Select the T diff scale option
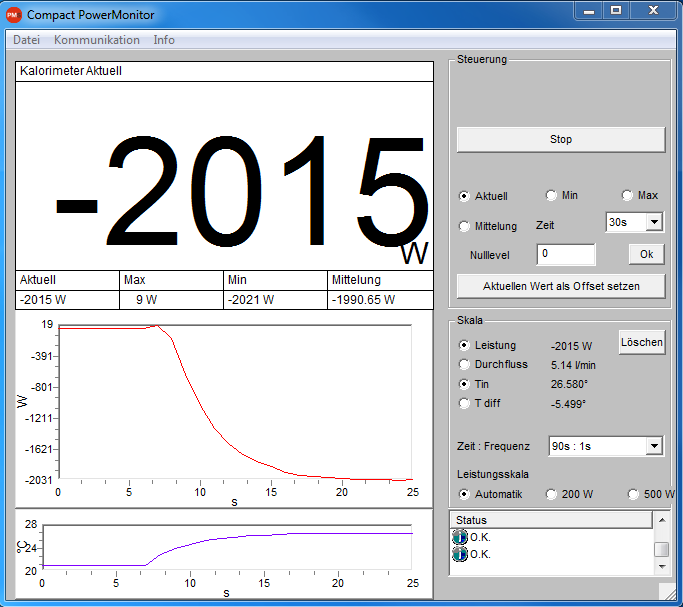 [x=464, y=403]
